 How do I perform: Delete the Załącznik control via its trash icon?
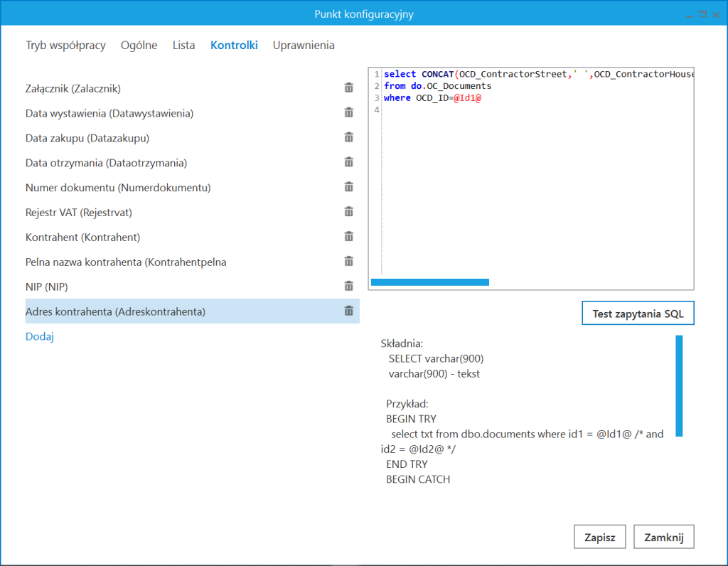[x=348, y=87]
